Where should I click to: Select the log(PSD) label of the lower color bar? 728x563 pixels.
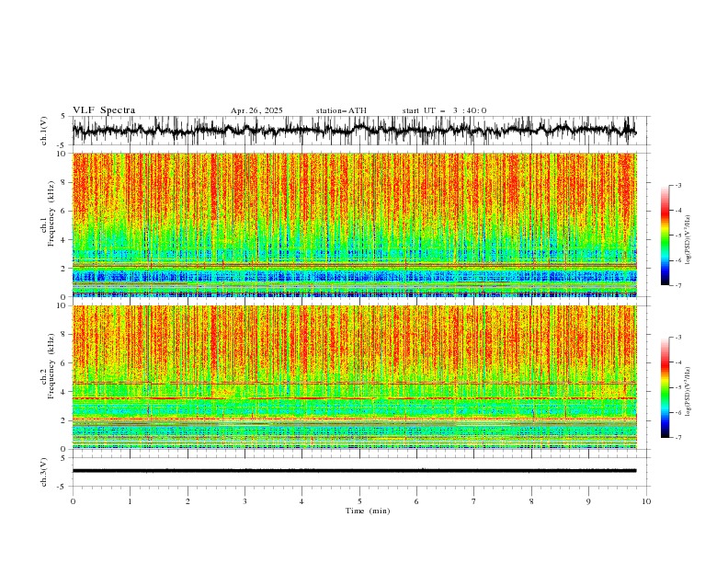pos(688,392)
